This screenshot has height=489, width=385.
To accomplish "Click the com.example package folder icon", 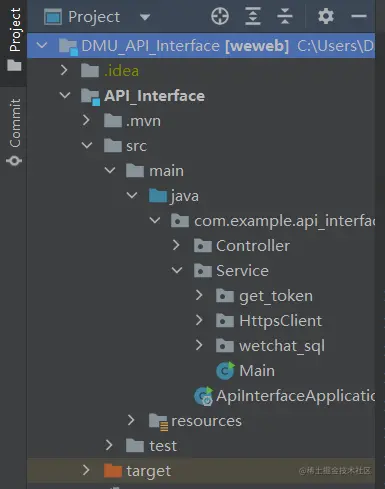I will click(x=180, y=221).
